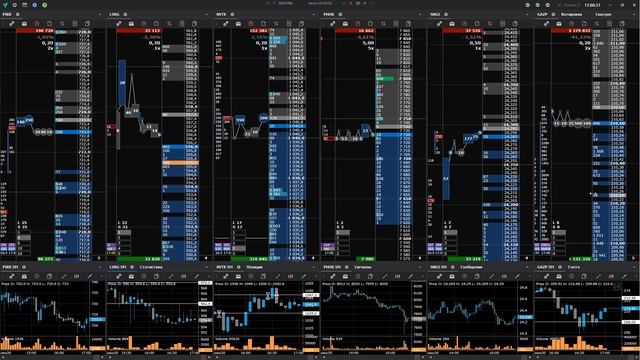
Task: Click the application logo in top-left corner
Action: [5, 5]
